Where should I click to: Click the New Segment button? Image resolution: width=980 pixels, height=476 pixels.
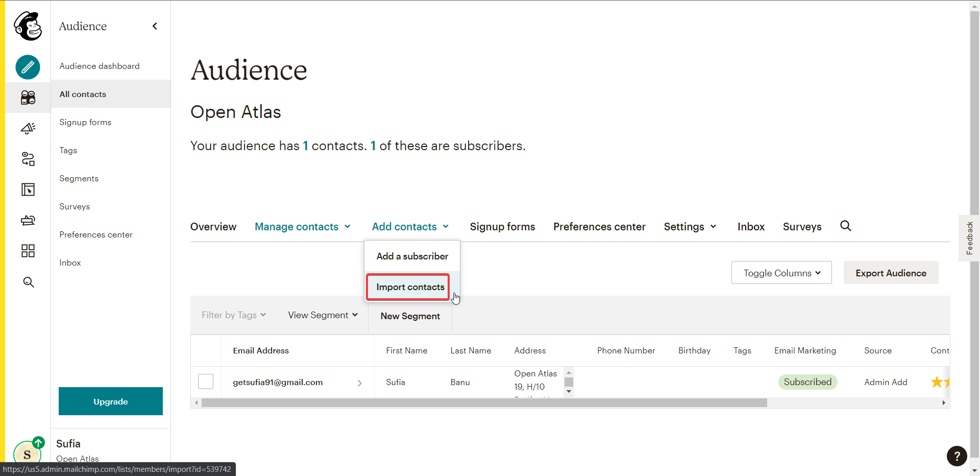[410, 316]
